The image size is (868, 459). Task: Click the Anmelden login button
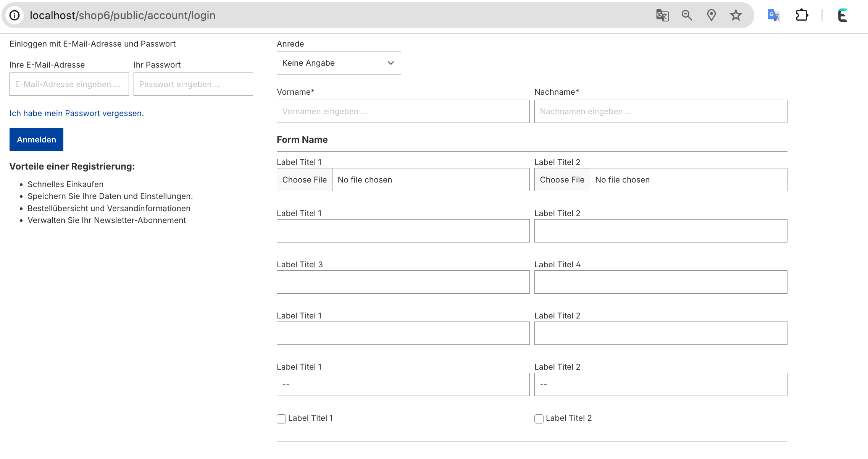click(36, 140)
